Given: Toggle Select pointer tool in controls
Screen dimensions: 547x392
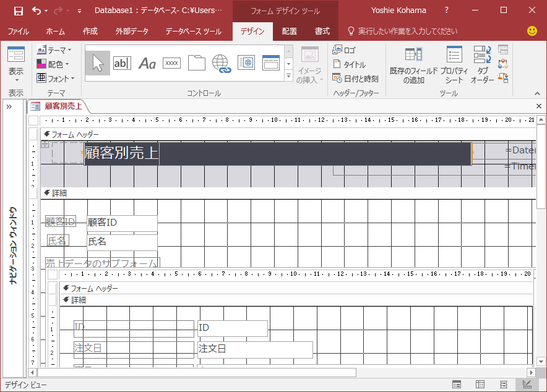Looking at the screenshot, I should (98, 62).
